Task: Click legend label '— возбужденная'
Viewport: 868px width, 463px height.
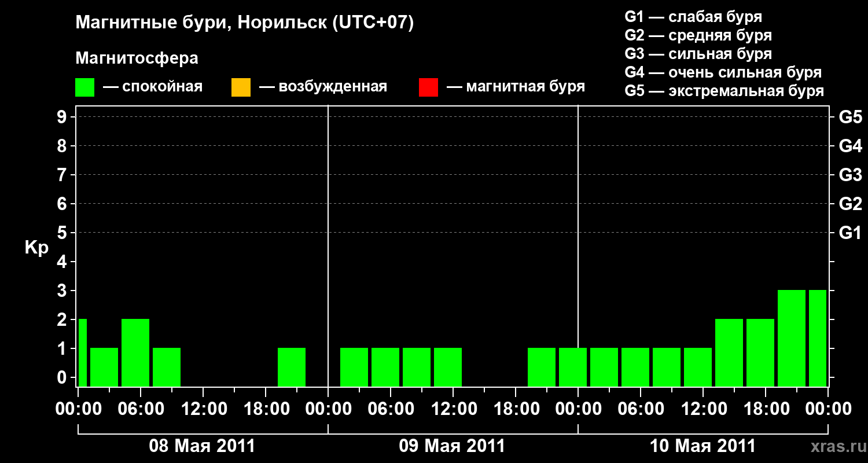Action: coord(323,87)
